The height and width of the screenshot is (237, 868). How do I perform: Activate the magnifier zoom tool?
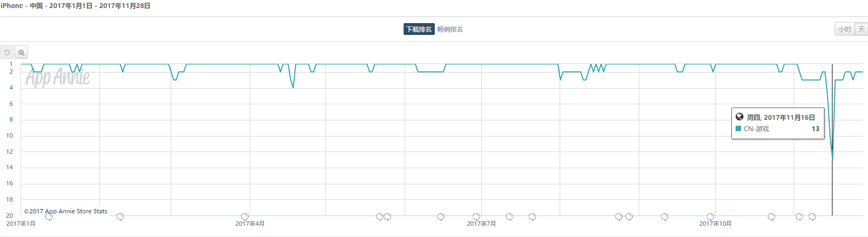coord(21,52)
